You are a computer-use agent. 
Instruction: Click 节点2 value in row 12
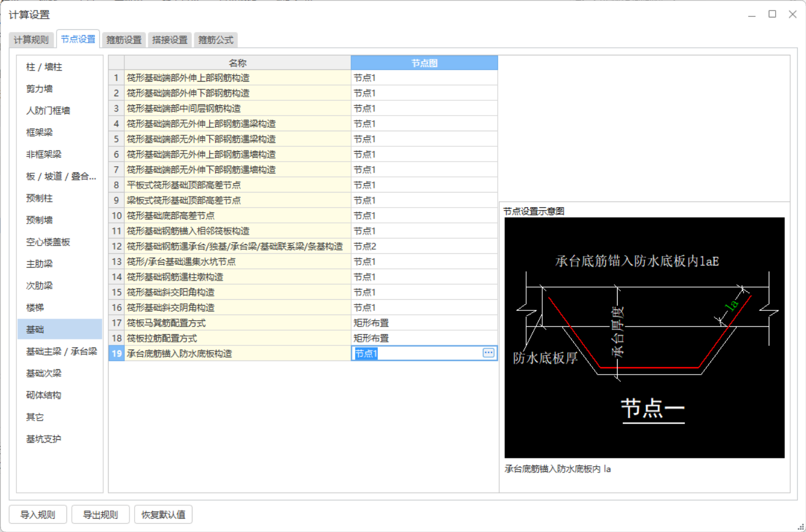point(424,246)
